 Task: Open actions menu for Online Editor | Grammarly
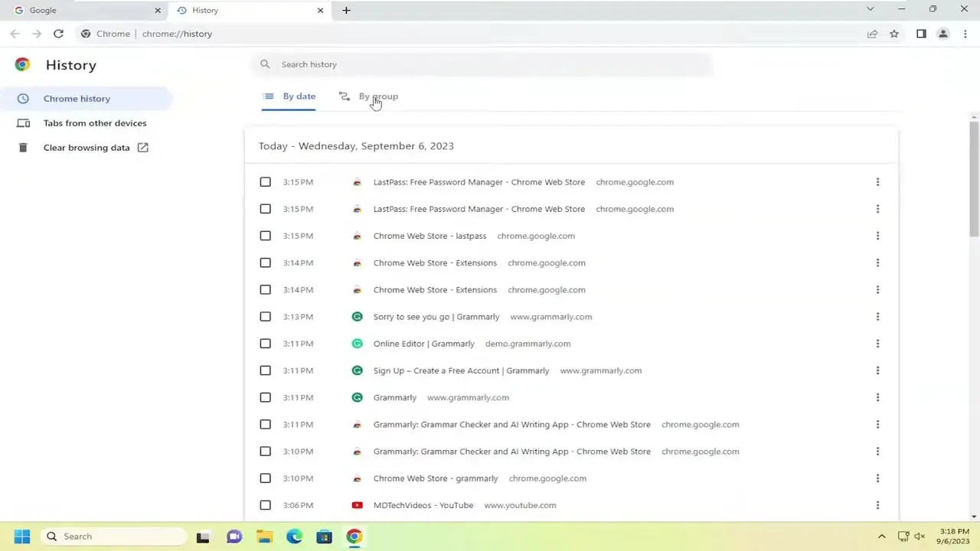pyautogui.click(x=877, y=344)
